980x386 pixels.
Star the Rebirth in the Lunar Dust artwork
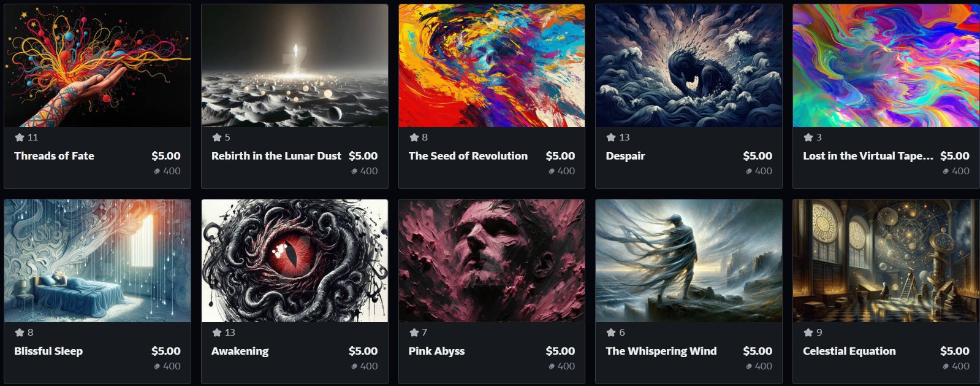tap(217, 137)
